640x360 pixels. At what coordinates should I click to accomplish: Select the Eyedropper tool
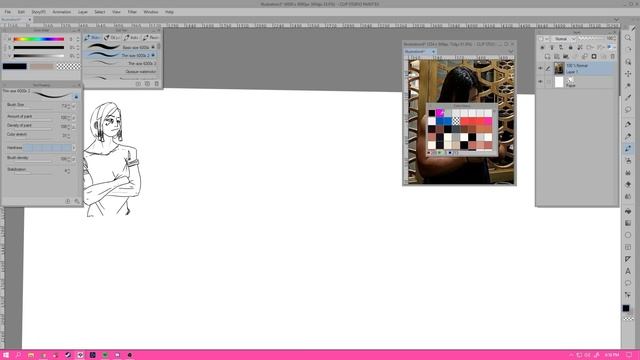pos(628,98)
